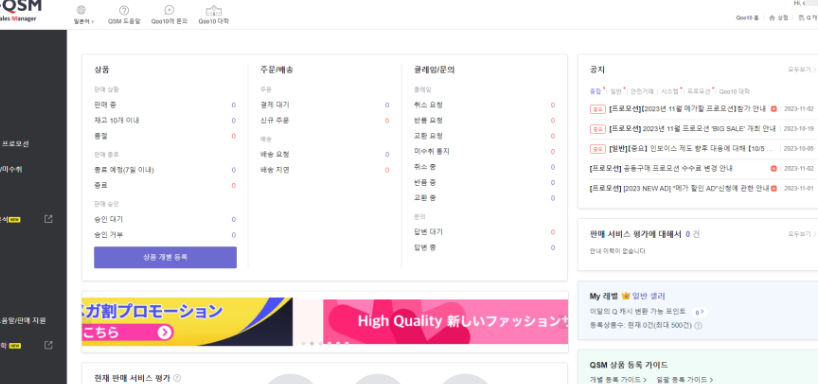Open the sidebar item ending with 미수취

point(11,169)
